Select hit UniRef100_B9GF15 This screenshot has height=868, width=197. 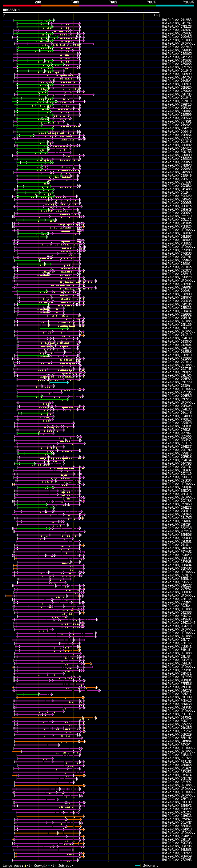pyautogui.click(x=177, y=104)
